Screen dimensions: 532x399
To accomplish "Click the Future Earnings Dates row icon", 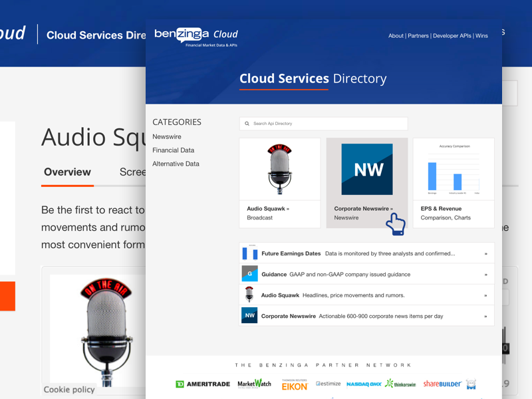I will pos(249,253).
